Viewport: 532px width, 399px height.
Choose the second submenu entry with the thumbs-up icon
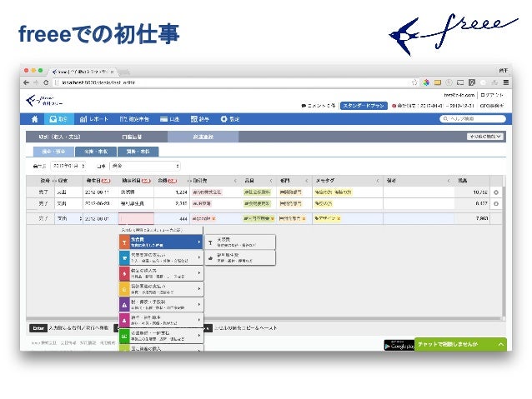(x=240, y=258)
